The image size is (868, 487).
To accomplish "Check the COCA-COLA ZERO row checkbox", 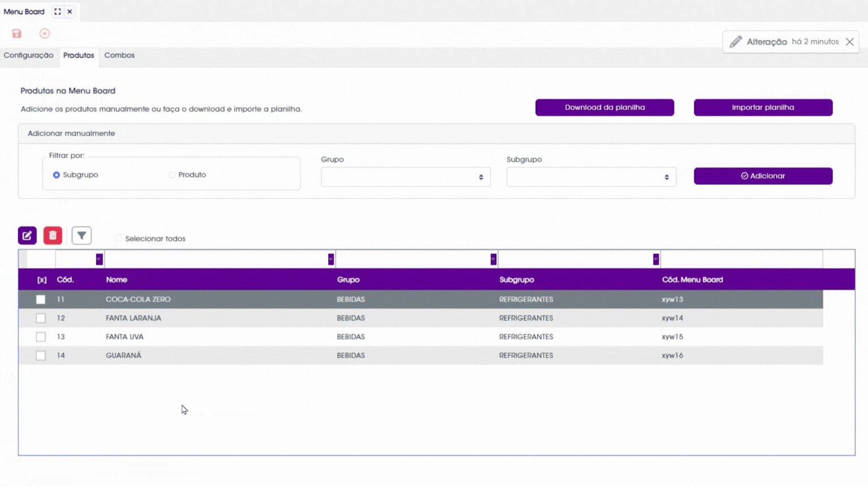I will tap(41, 300).
